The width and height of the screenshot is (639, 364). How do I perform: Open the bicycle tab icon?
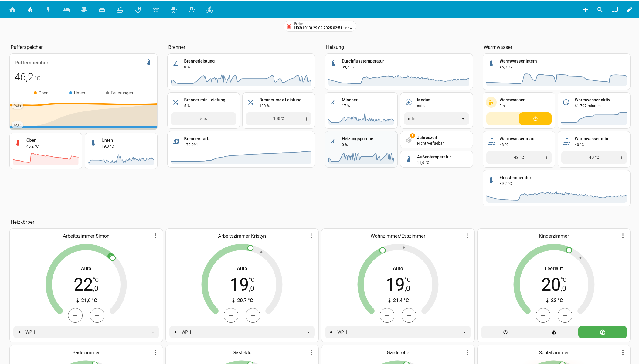coord(209,10)
